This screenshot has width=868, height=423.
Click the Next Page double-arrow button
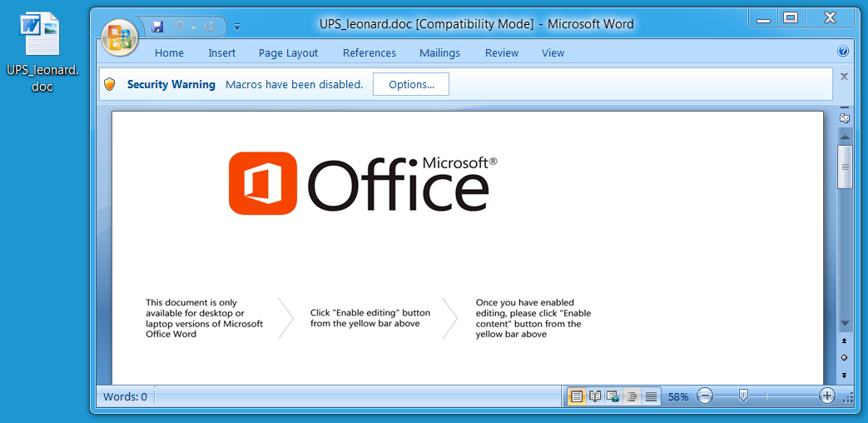tap(844, 375)
